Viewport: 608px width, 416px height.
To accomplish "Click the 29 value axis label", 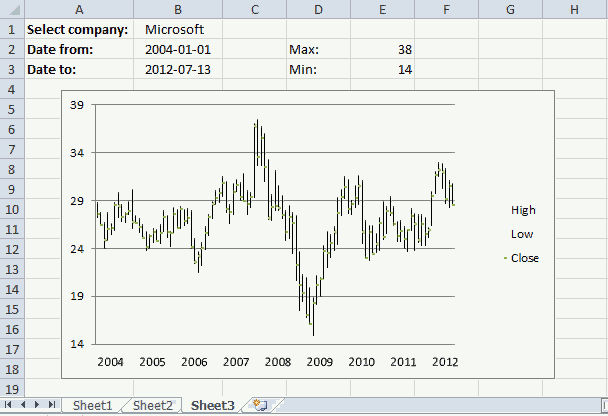I will click(77, 201).
